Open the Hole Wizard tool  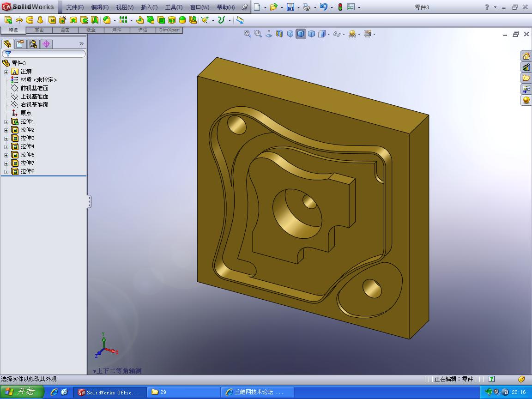tap(62, 20)
